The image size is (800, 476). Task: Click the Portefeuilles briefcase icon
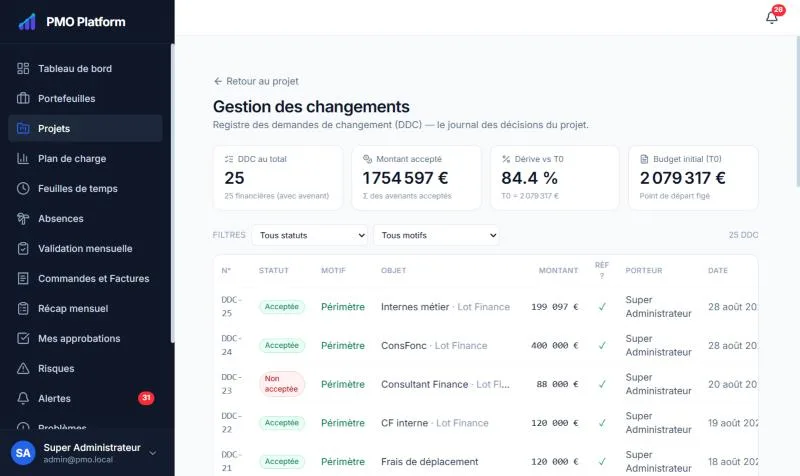click(x=23, y=98)
